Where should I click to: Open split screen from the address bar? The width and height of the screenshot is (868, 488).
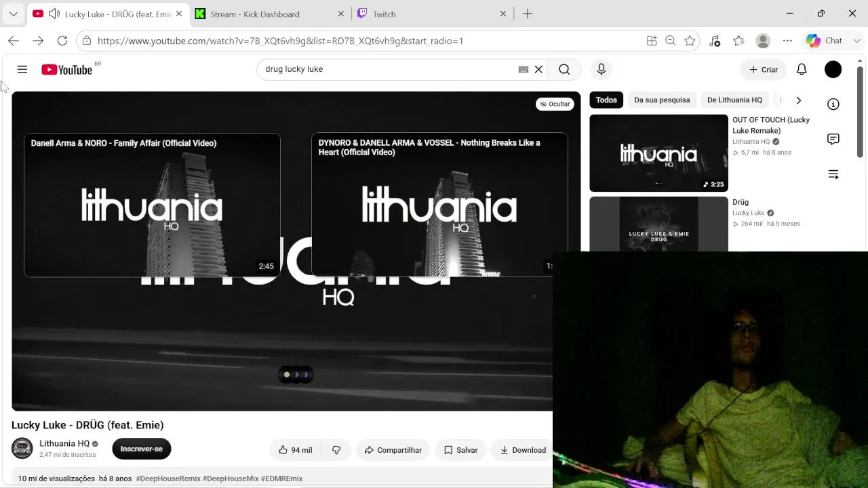point(652,41)
